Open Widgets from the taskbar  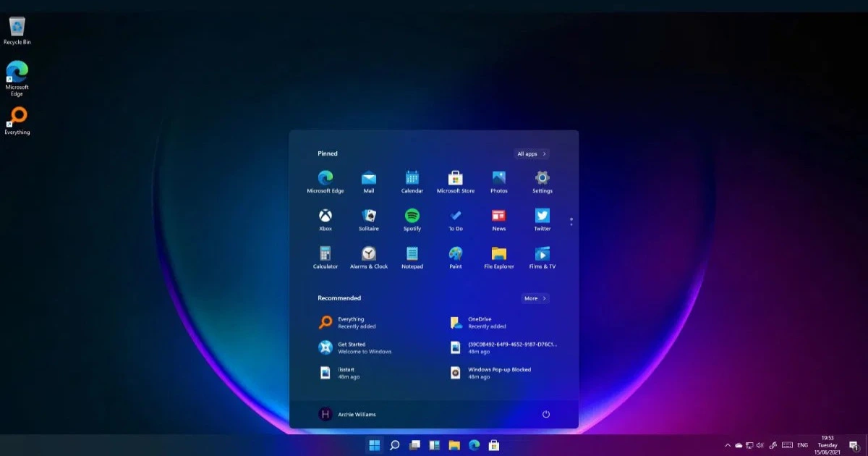[435, 445]
